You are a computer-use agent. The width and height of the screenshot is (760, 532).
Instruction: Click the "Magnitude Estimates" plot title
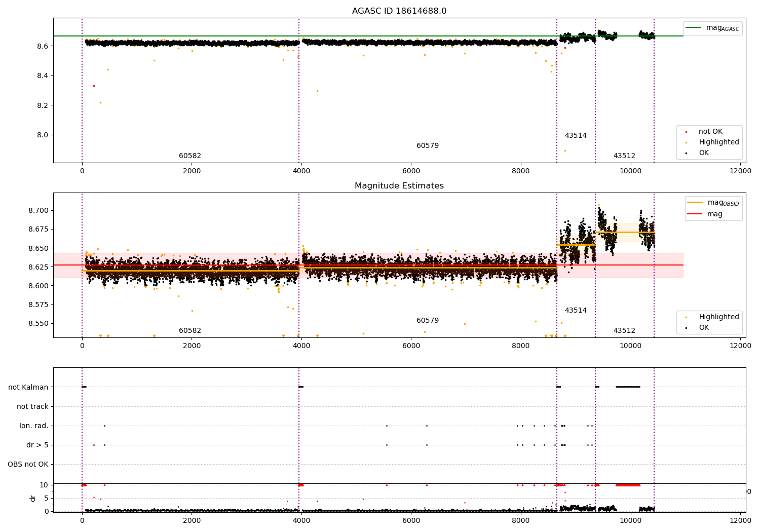[x=399, y=186]
